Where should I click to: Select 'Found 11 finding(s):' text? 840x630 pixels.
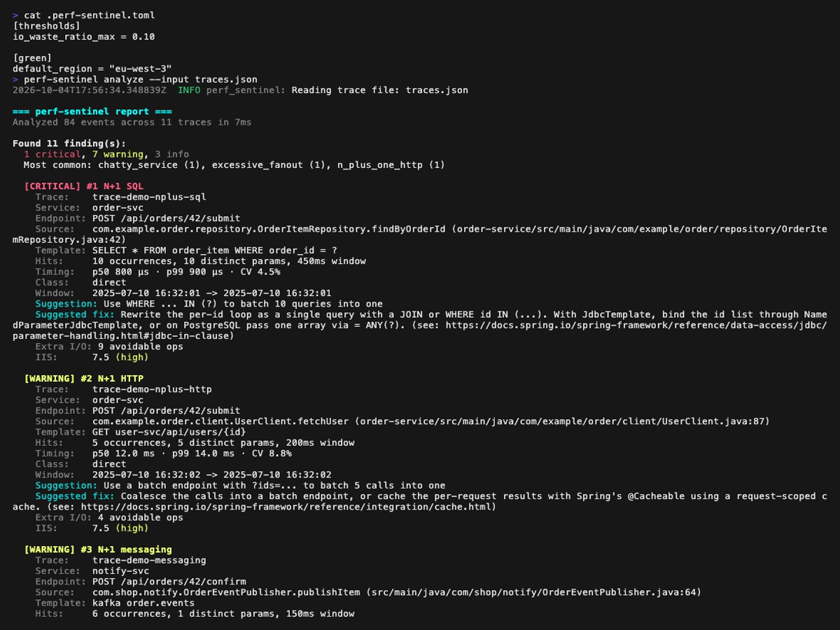point(69,143)
